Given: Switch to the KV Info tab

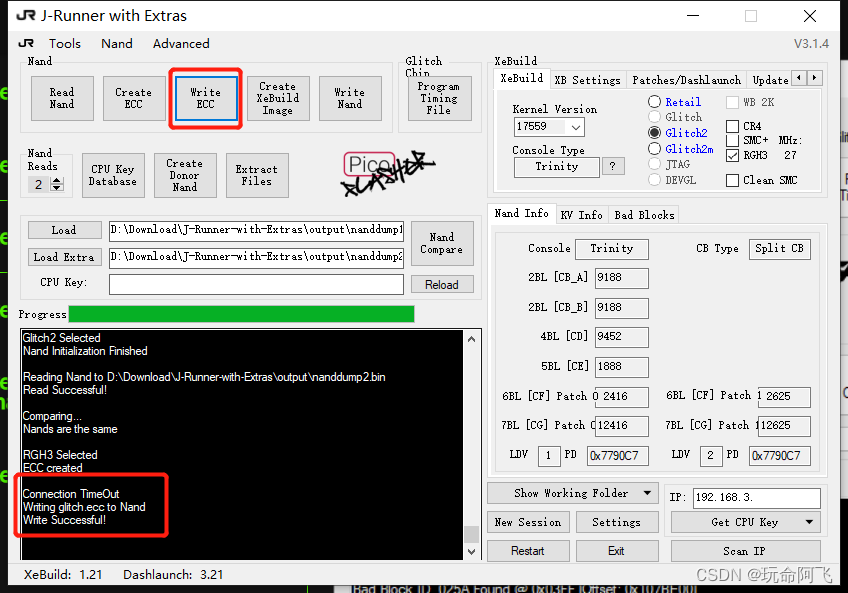Looking at the screenshot, I should [x=581, y=215].
